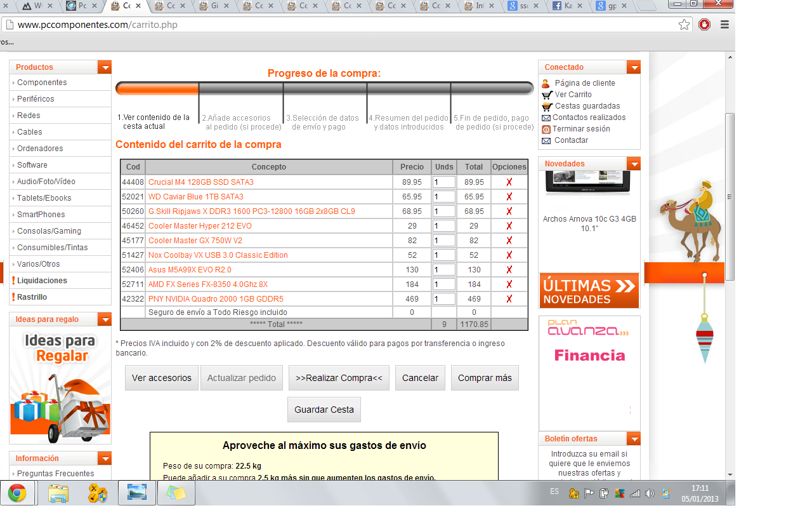812x508 pixels.
Task: Expand the Boletín ofertas arrow
Action: 634,439
